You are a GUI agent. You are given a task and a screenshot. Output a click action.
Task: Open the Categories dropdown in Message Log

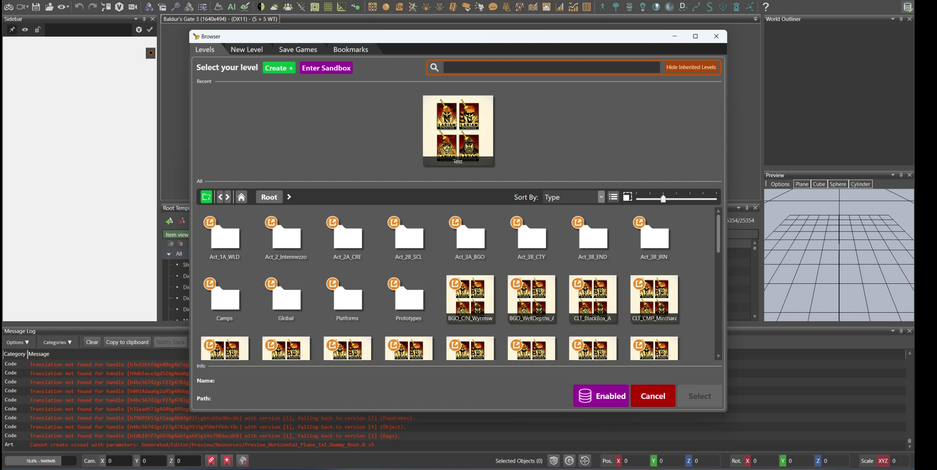[57, 342]
